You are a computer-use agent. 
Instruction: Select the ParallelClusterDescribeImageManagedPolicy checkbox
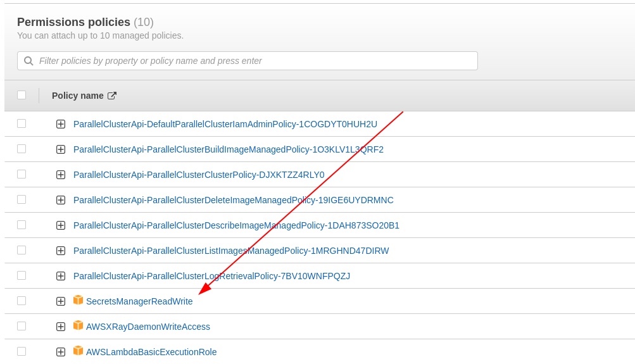[x=22, y=225]
